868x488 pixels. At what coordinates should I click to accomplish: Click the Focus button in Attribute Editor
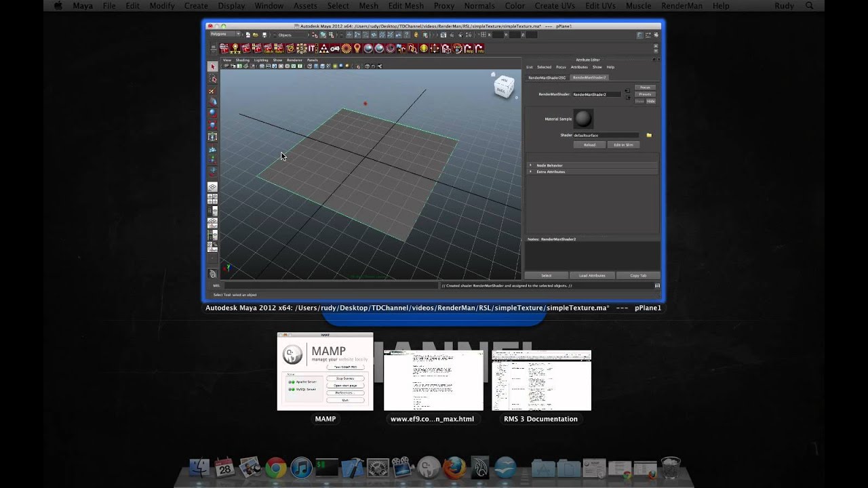click(645, 87)
